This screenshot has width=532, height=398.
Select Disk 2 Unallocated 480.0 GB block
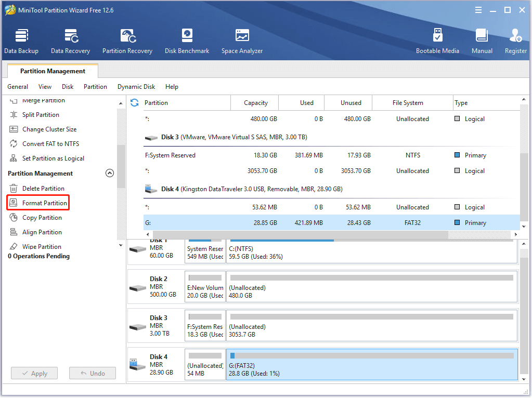pos(372,286)
